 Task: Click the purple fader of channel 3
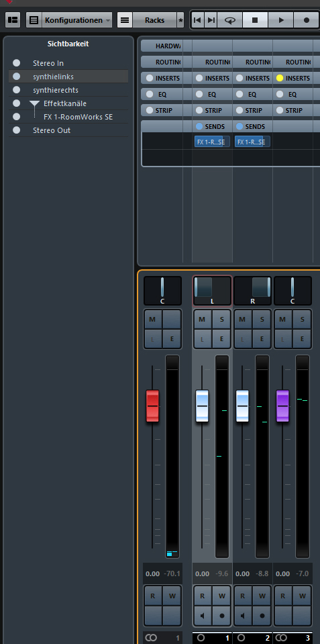(282, 406)
